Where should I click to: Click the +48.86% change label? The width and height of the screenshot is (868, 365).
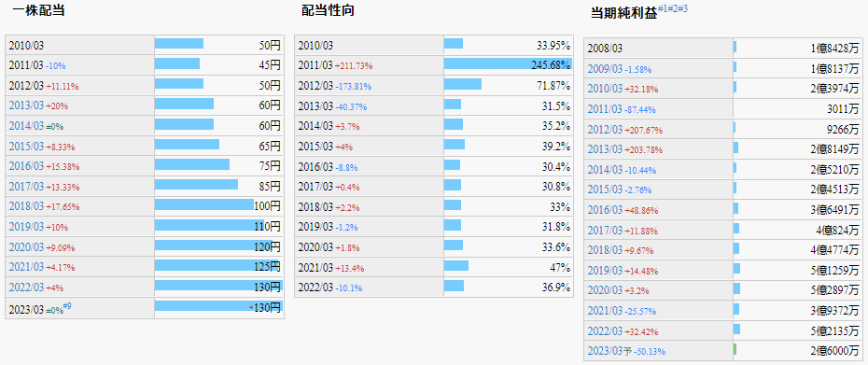coord(641,210)
